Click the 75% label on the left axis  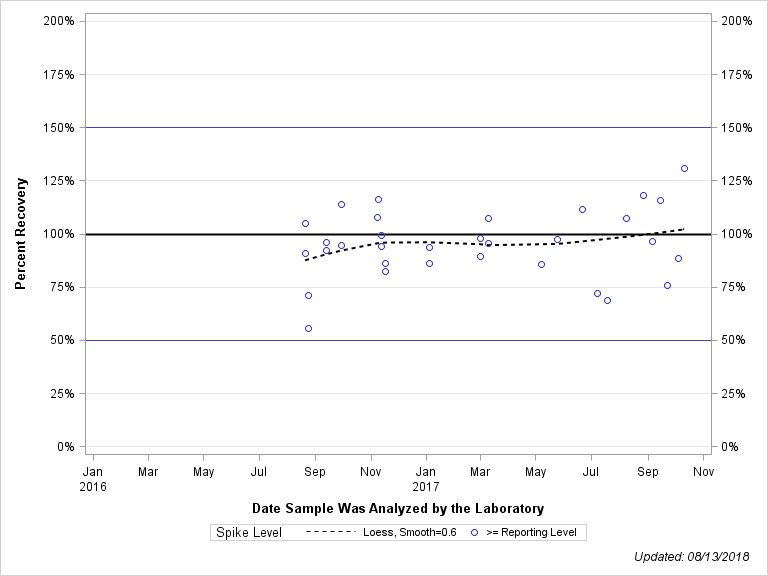[x=62, y=287]
